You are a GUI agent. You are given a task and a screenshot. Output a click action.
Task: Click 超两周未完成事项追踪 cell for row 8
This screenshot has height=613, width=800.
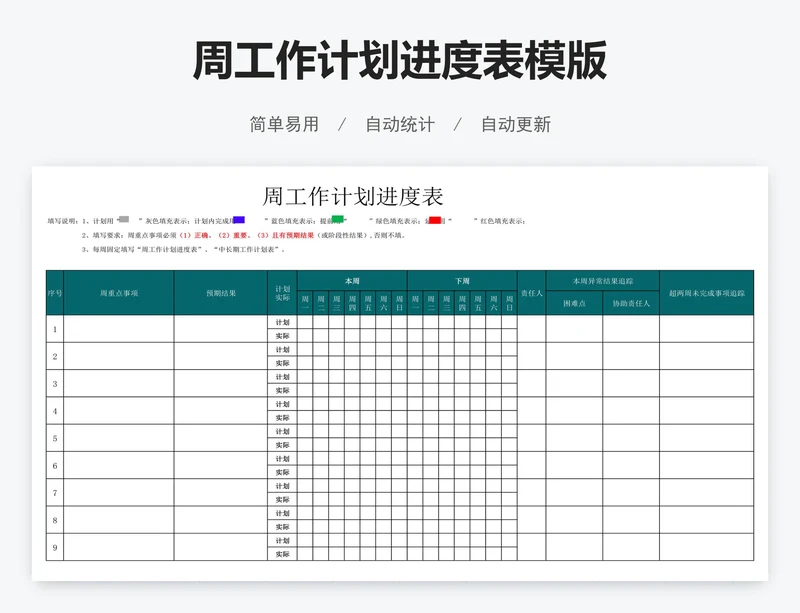click(x=707, y=520)
